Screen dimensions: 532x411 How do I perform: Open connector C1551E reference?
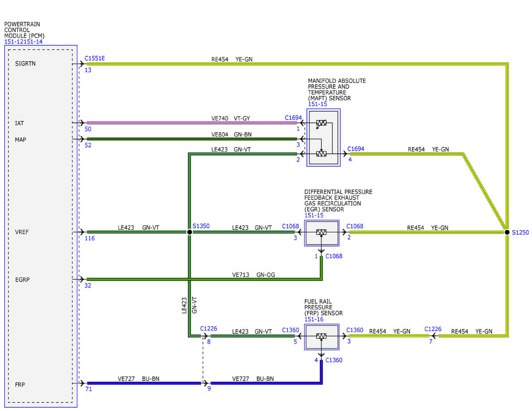95,59
